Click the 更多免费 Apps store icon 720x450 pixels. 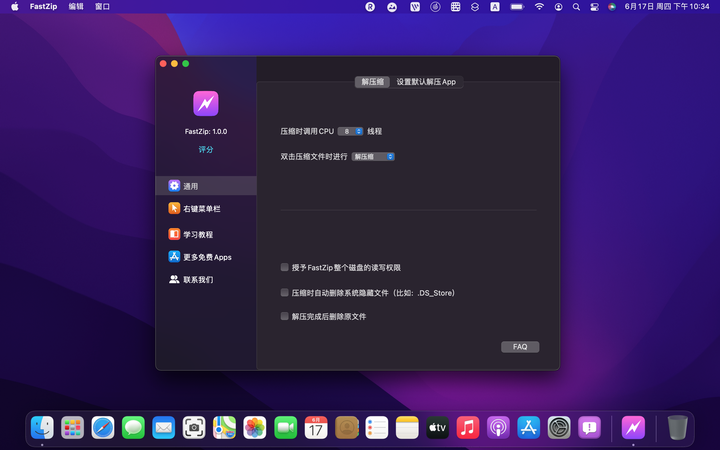(174, 256)
